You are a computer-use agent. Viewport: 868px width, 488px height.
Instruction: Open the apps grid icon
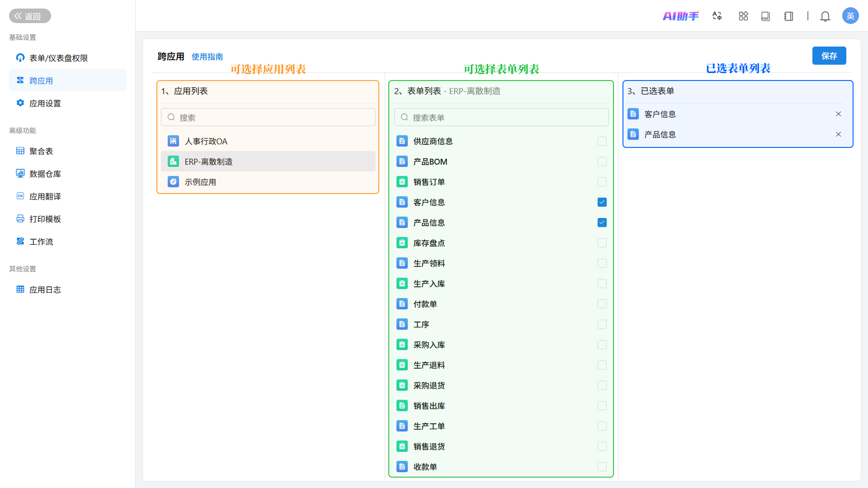coord(743,16)
